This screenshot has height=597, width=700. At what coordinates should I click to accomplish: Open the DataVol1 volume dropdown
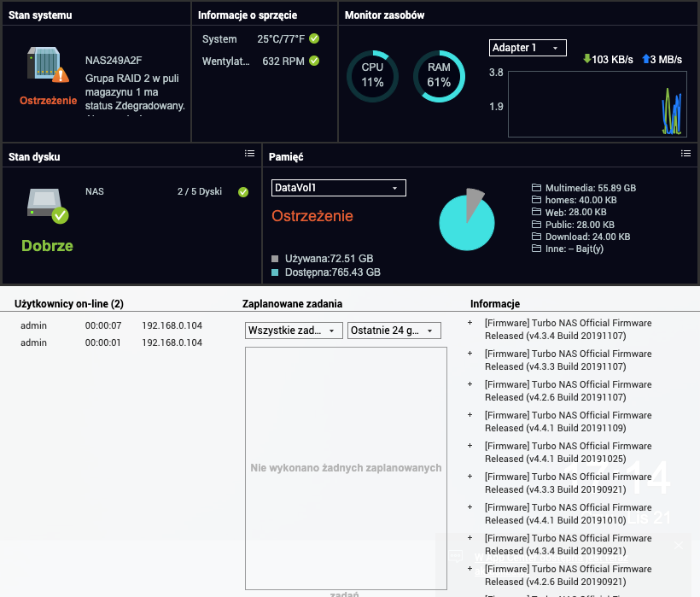click(338, 188)
